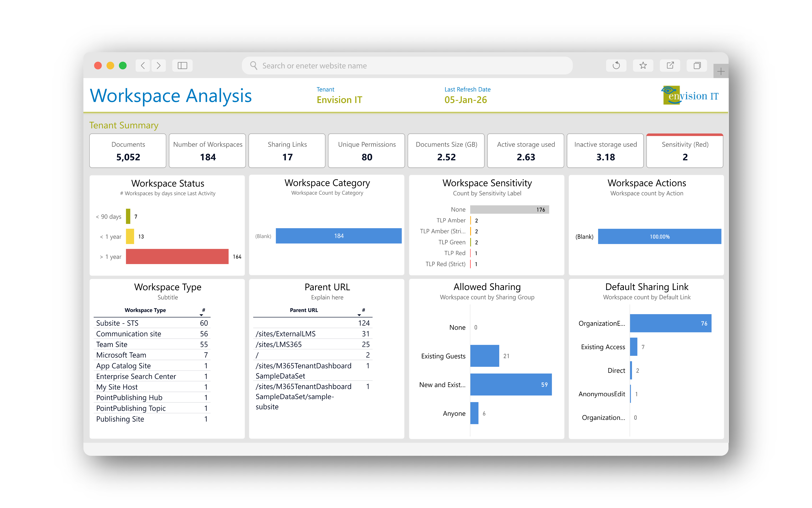Click the Workspace Actions 100.00% bar
812x508 pixels.
[x=660, y=237]
